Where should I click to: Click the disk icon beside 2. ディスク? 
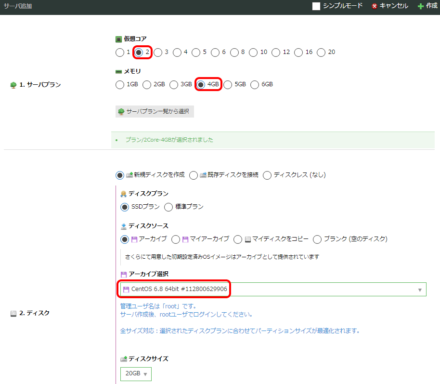tap(13, 313)
